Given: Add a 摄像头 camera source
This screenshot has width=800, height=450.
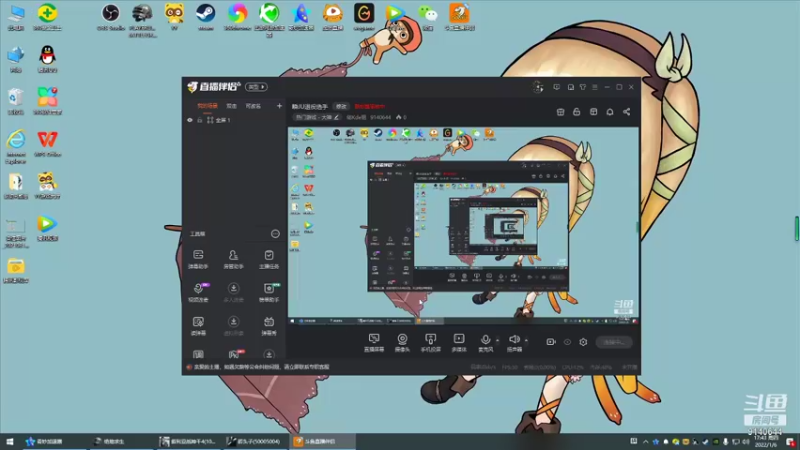Looking at the screenshot, I should click(x=402, y=342).
